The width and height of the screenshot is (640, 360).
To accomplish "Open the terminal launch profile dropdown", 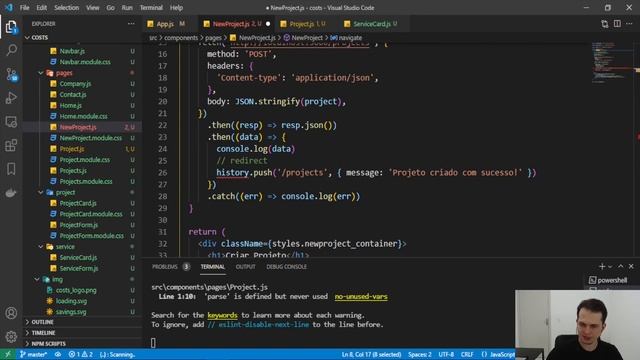I will coord(610,267).
